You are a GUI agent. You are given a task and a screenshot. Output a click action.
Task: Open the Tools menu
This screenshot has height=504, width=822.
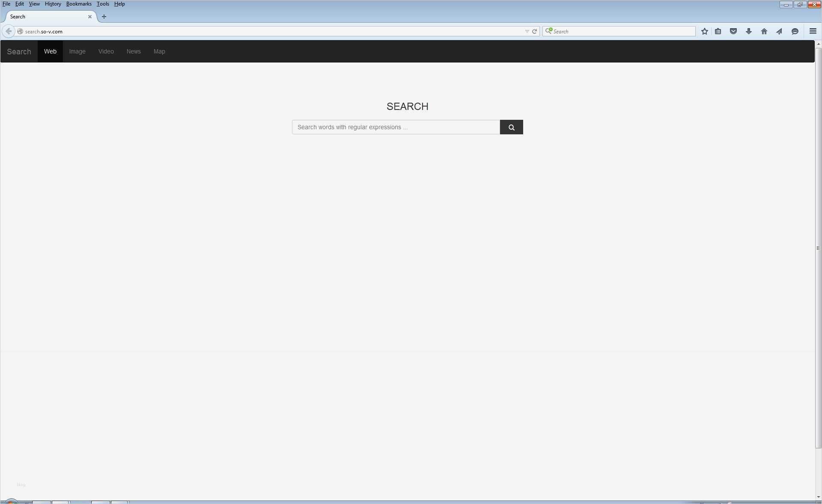click(x=103, y=4)
